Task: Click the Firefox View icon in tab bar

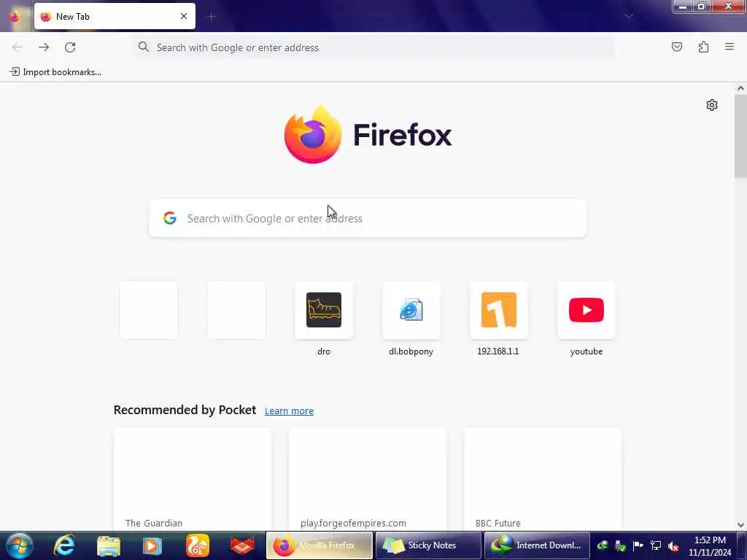Action: [x=15, y=16]
